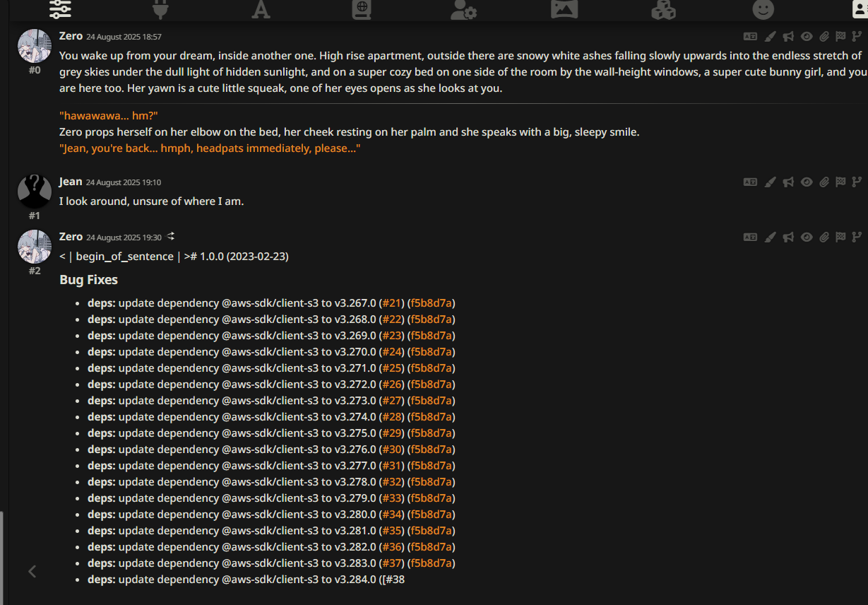Toggle visibility eye on message #0
Viewport: 868px width, 605px height.
807,36
